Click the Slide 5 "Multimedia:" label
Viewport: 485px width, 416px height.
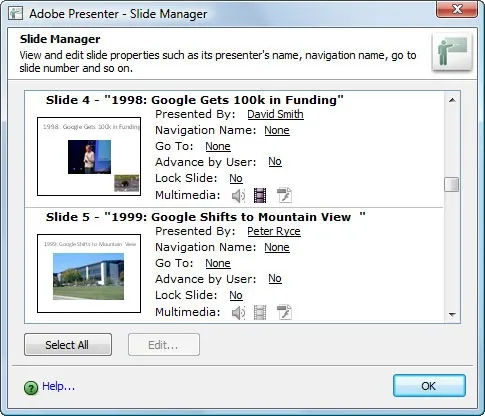tap(188, 312)
